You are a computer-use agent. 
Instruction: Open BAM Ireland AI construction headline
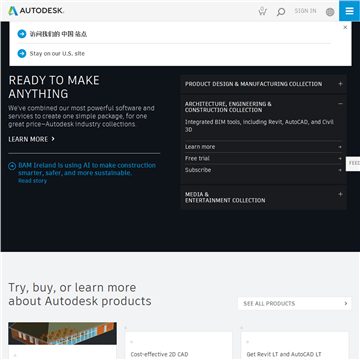(x=87, y=169)
